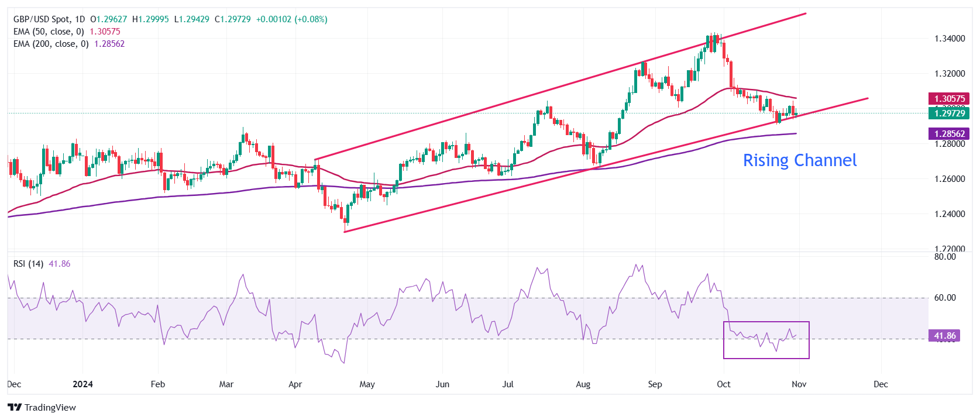Click the RSI (14) indicator label
Viewport: 980px width, 420px height.
(x=28, y=264)
